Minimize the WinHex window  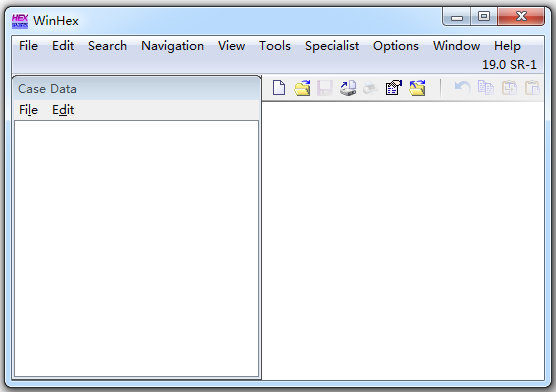pos(457,16)
